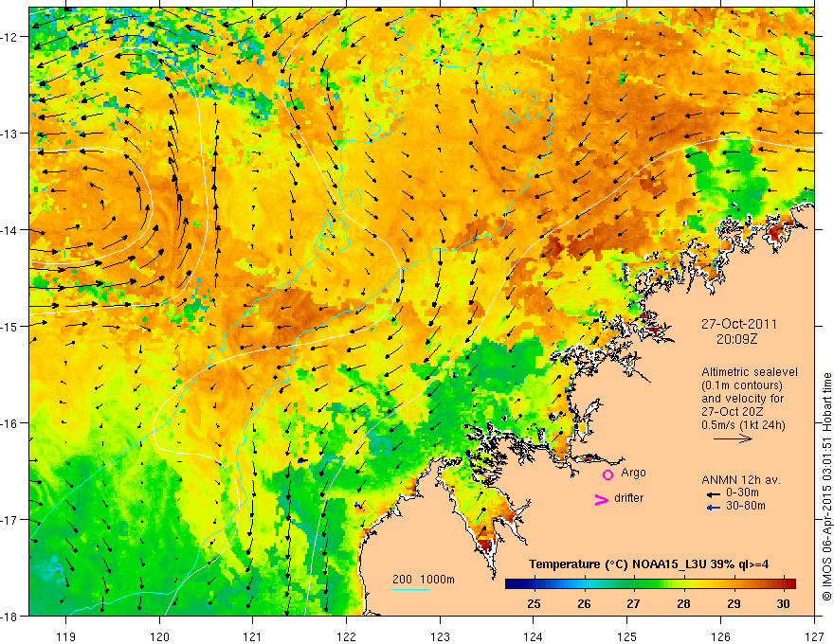Click the magenta Argo circle legend symbol
Screen dimensions: 834x644
pyautogui.click(x=607, y=474)
